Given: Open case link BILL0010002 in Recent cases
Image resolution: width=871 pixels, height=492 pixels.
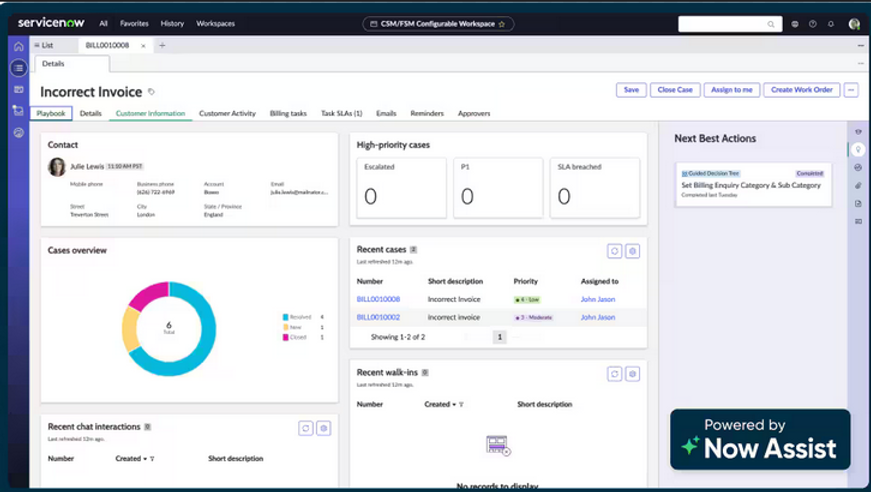Looking at the screenshot, I should click(378, 318).
